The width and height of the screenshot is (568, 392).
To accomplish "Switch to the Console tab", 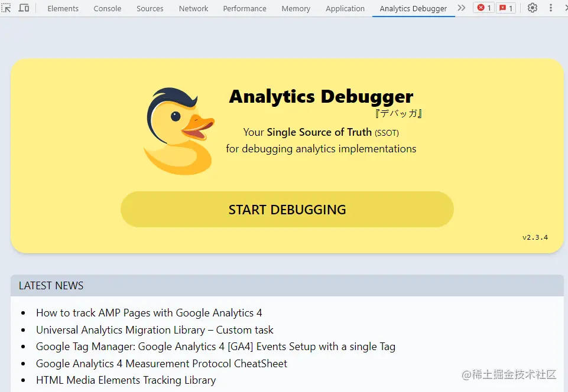I will (x=107, y=8).
